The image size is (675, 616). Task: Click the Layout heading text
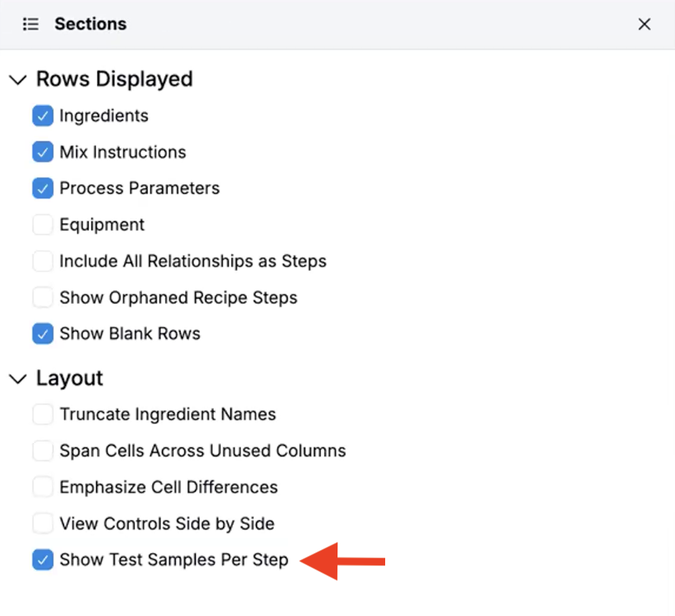click(69, 378)
